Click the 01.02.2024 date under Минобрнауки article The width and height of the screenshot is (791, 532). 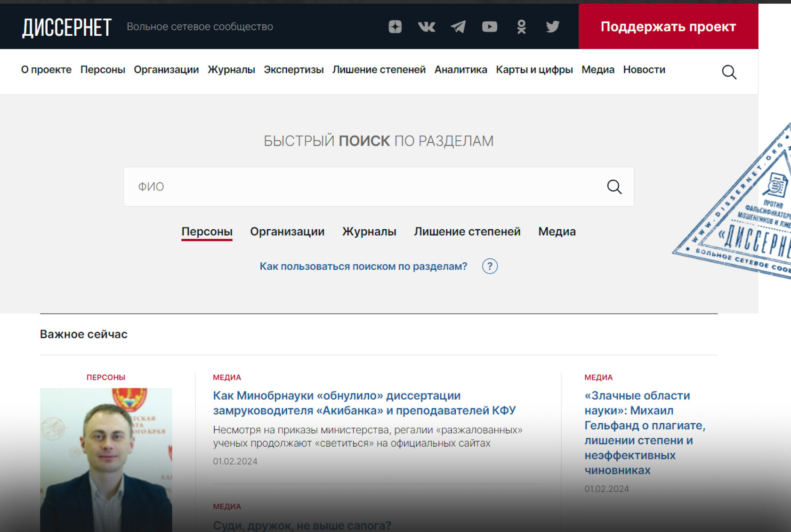pos(235,461)
